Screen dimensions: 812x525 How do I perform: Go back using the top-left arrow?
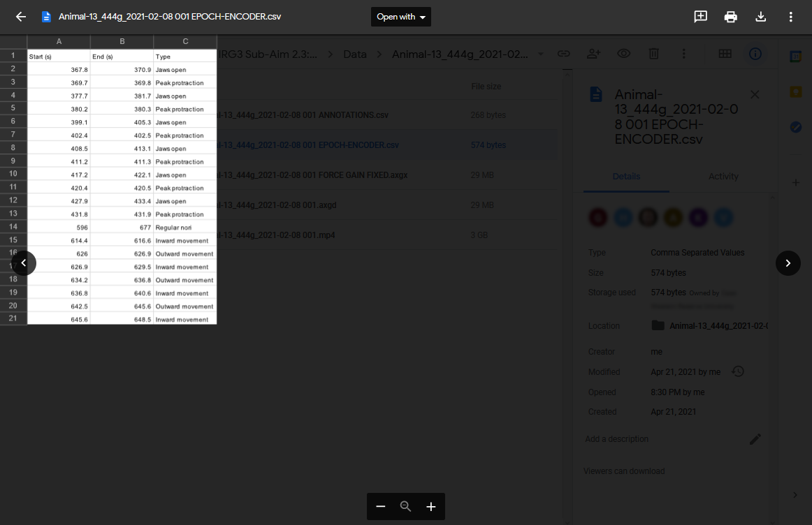21,17
